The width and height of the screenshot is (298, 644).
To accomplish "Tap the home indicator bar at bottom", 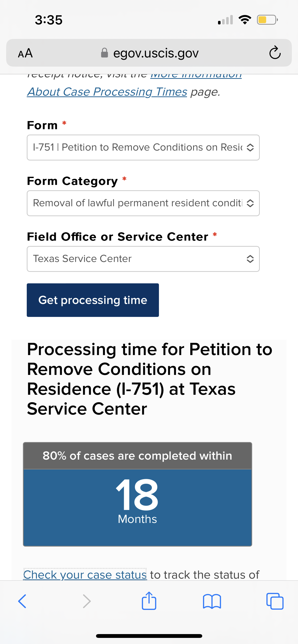I will (149, 636).
